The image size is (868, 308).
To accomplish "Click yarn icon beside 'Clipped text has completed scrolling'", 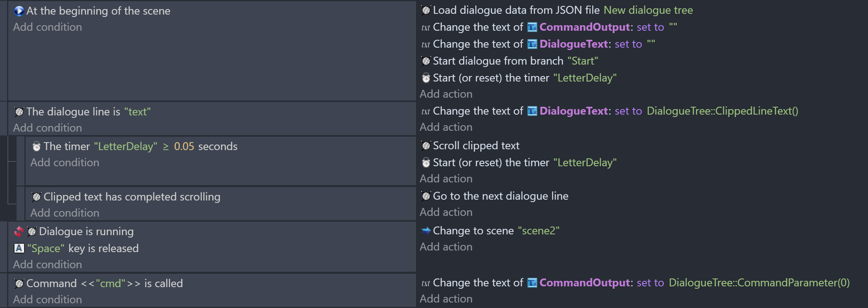I will click(x=36, y=197).
